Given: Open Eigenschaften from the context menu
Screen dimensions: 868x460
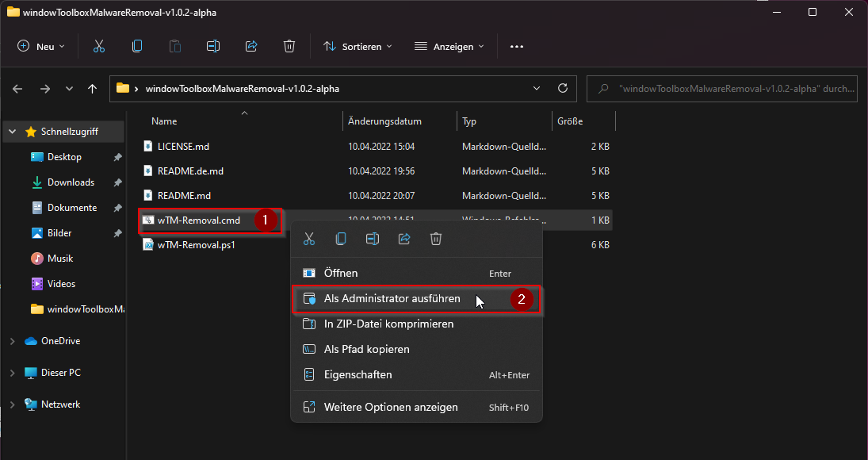Looking at the screenshot, I should tap(416, 375).
